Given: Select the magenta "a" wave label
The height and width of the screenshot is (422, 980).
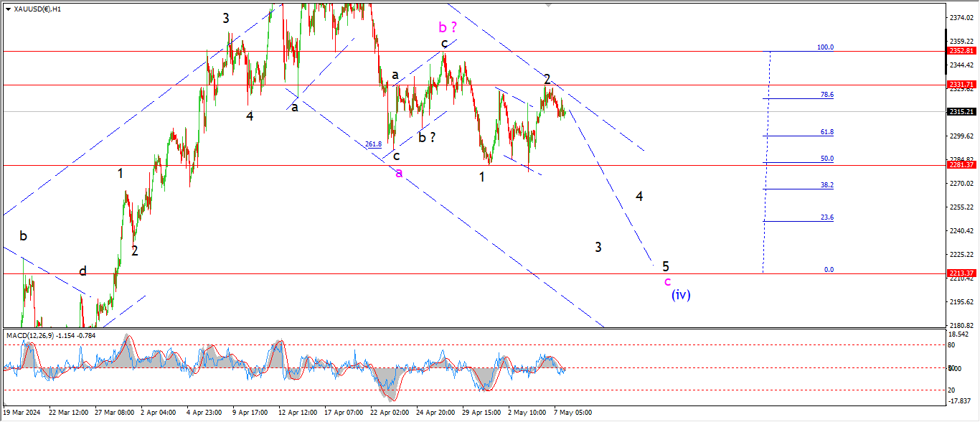Looking at the screenshot, I should 399,172.
